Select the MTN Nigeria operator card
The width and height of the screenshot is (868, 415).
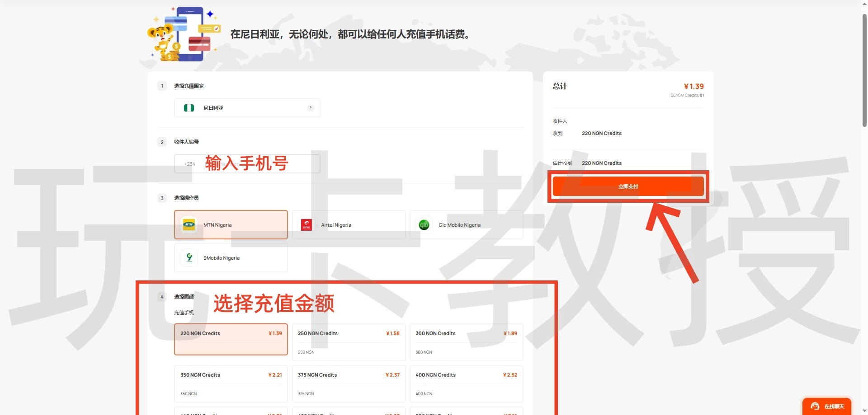(x=231, y=224)
